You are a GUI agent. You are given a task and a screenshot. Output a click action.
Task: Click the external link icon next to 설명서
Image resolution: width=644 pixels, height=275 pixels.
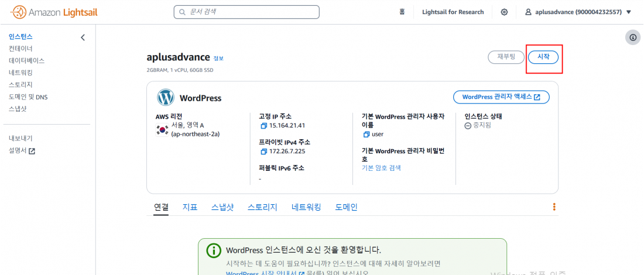click(x=32, y=151)
